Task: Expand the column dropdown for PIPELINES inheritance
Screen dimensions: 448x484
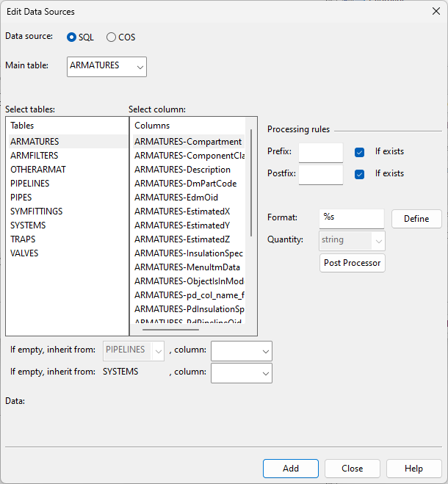Action: [241, 351]
